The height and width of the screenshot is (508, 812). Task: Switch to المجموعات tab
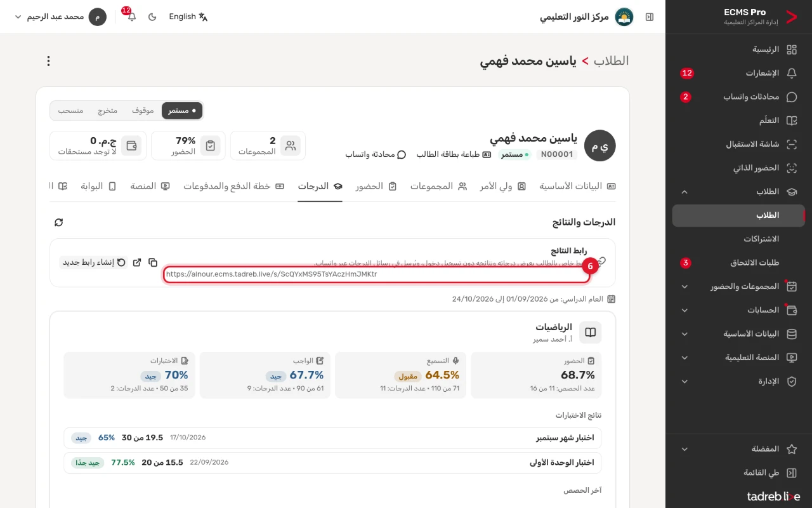point(438,186)
